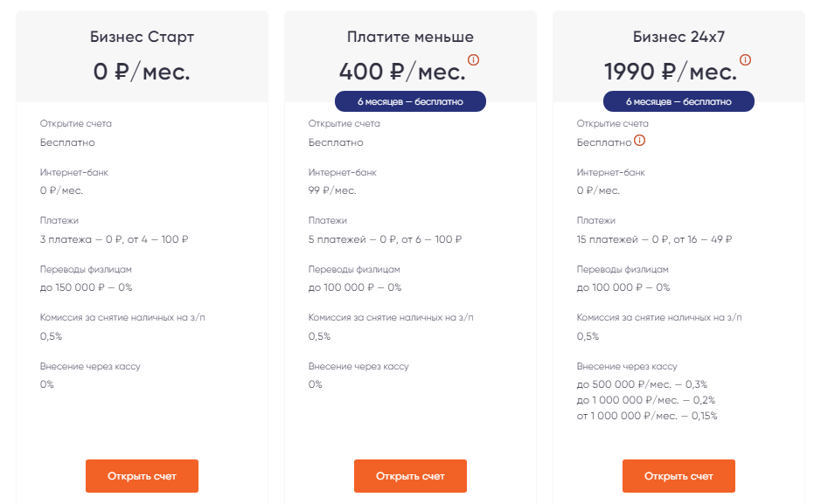814x504 pixels.
Task: Click the info icon next to 400 ₽/мес.
Action: 473,61
